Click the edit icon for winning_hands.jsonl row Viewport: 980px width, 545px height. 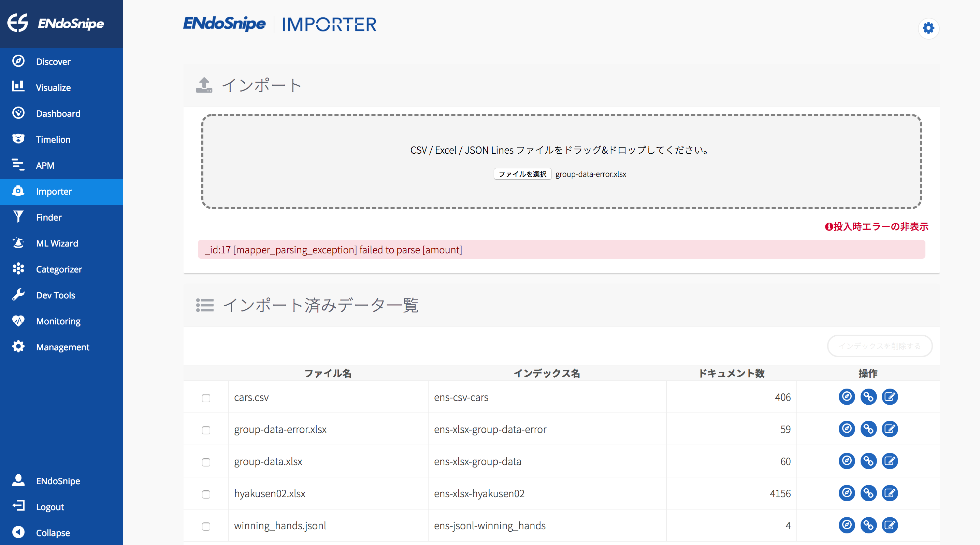pos(890,525)
